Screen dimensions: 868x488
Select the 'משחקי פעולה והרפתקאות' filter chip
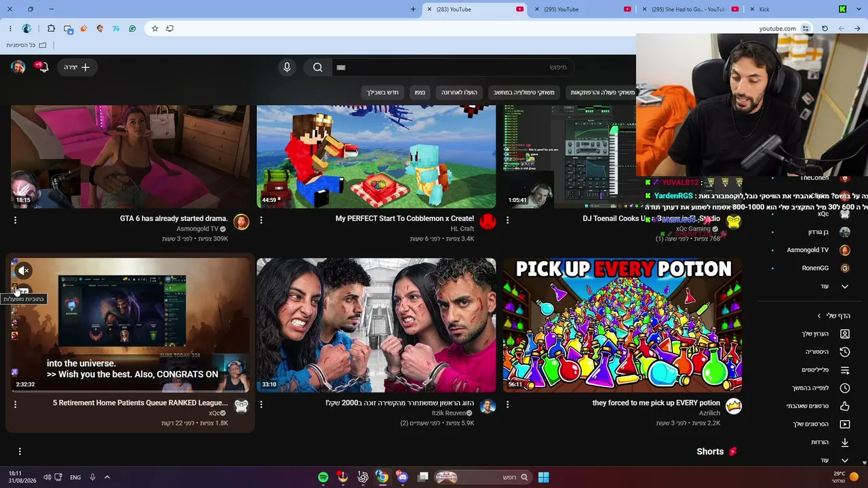click(x=601, y=92)
